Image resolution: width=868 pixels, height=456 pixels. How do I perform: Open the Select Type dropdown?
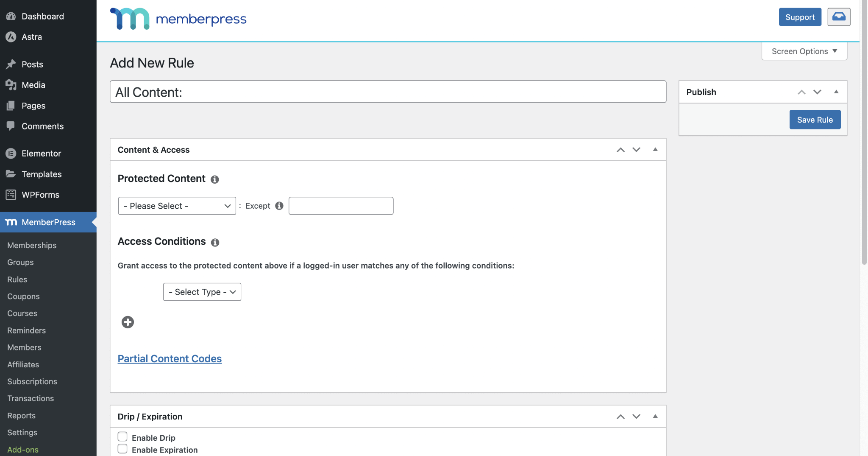pyautogui.click(x=202, y=292)
